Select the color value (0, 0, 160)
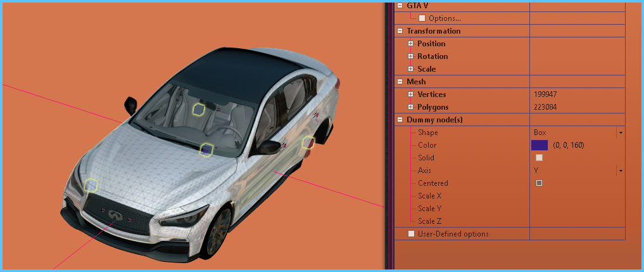Image resolution: width=644 pixels, height=272 pixels. coord(569,145)
